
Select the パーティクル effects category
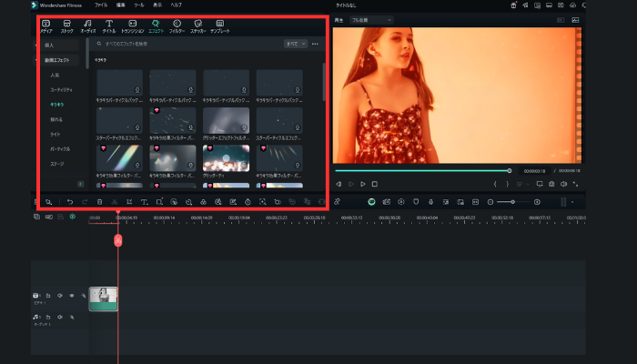click(60, 149)
